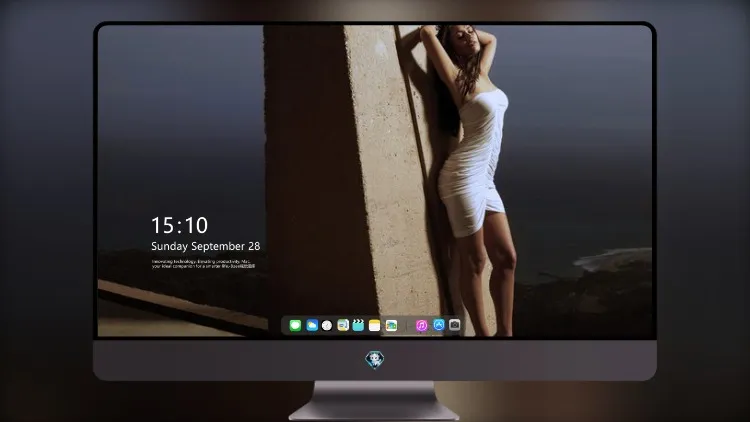The height and width of the screenshot is (422, 750).
Task: Open the blue App Store icon
Action: [439, 325]
